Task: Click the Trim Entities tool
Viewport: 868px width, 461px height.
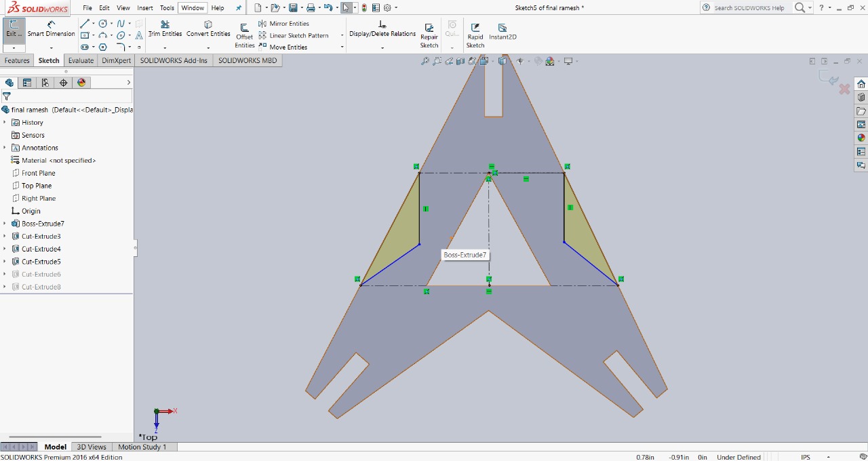Action: coord(165,28)
